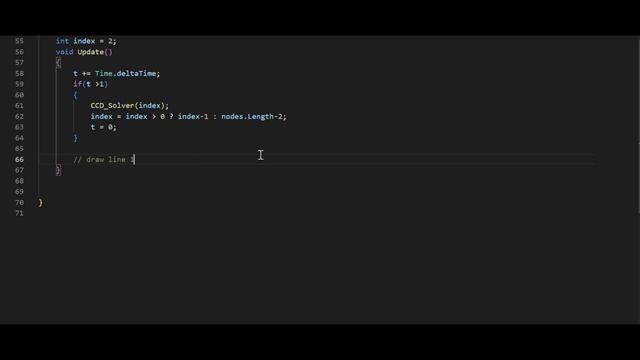Image resolution: width=640 pixels, height=360 pixels.
Task: Click the opening brace on line 60
Action: click(76, 95)
